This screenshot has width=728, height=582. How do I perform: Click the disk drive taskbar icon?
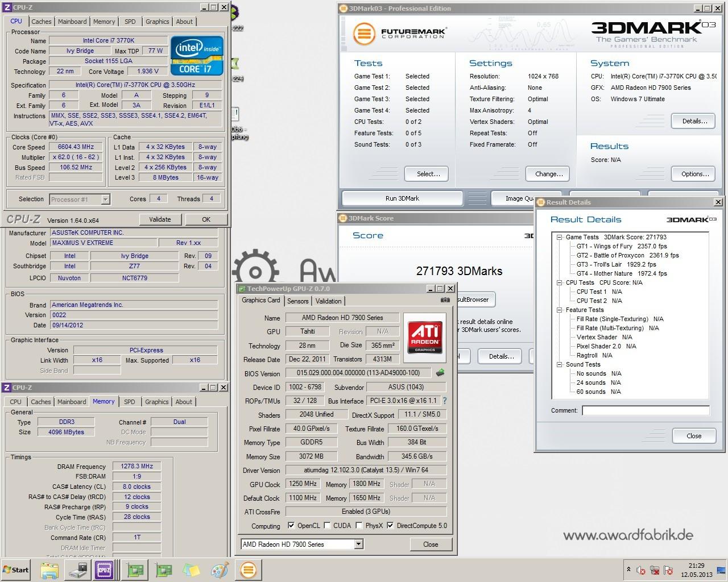(x=77, y=569)
